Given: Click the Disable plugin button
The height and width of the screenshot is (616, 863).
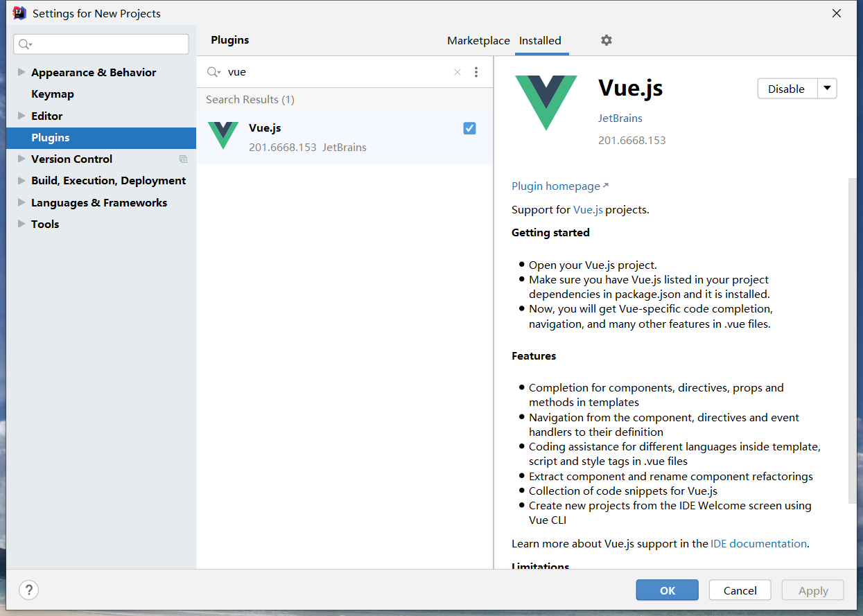Looking at the screenshot, I should [787, 89].
